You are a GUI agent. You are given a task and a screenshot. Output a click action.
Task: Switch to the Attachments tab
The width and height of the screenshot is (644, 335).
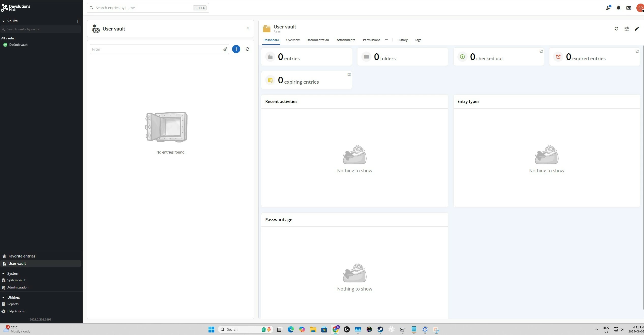pos(346,40)
